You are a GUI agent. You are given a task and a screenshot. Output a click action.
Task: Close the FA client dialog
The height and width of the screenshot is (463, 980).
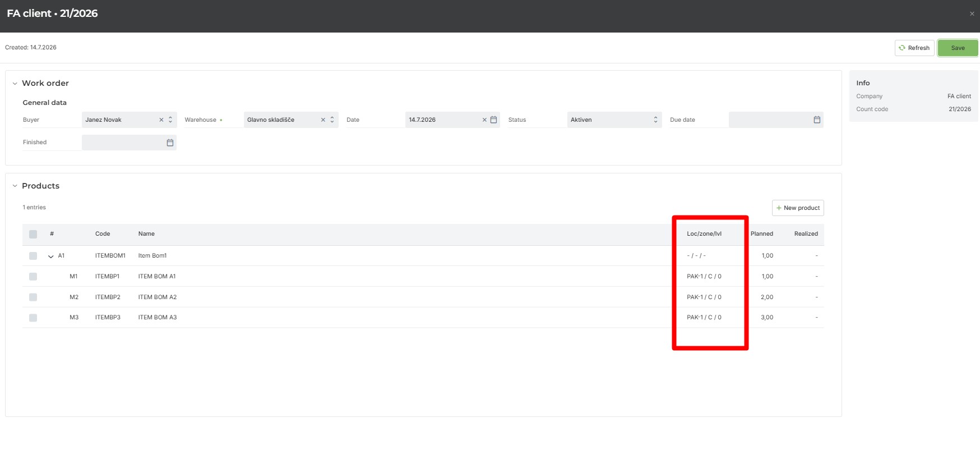pos(972,14)
